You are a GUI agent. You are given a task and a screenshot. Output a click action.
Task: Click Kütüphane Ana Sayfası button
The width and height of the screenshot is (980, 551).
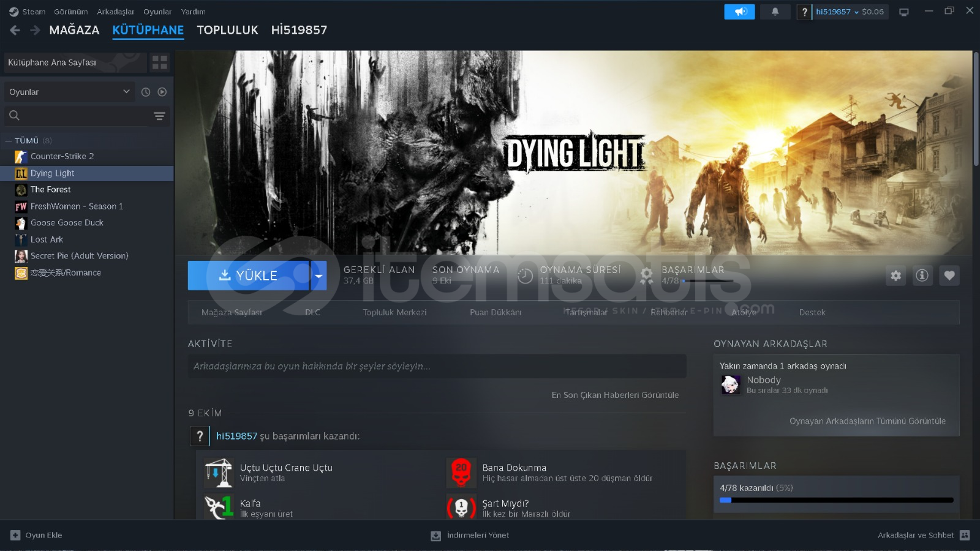75,62
